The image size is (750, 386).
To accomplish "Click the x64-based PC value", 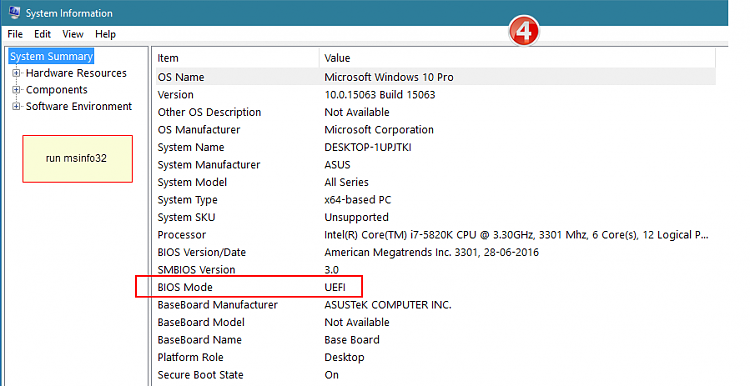I will click(x=358, y=200).
